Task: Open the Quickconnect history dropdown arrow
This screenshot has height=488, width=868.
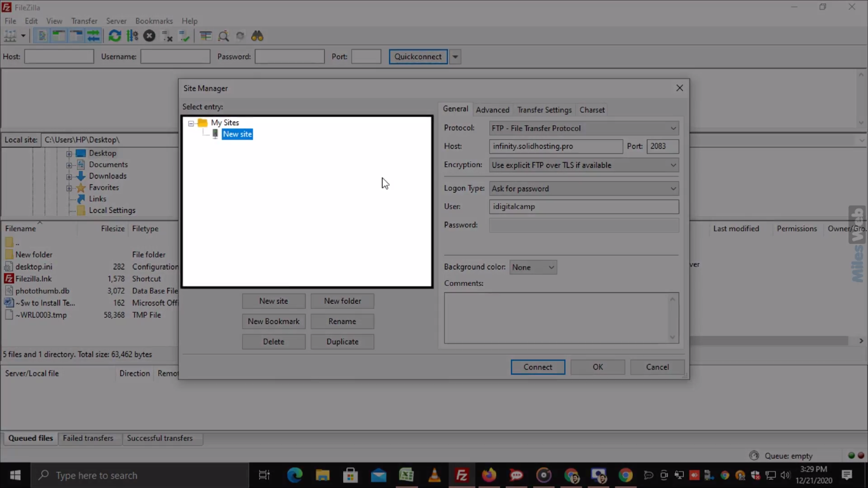Action: pos(455,57)
